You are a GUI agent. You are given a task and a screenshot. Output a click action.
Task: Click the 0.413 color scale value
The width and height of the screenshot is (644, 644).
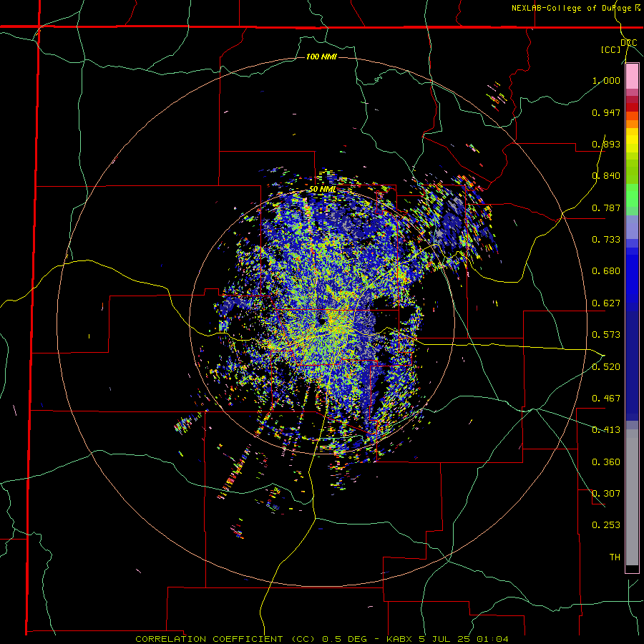click(x=606, y=430)
